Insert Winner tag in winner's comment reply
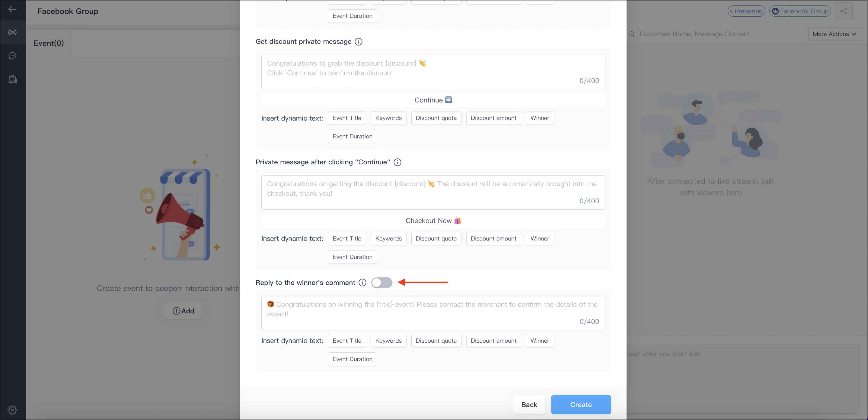The width and height of the screenshot is (868, 420). [x=539, y=341]
